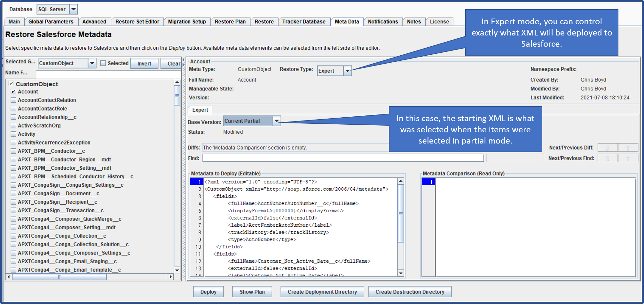Click the object list horizontal scrollbar thumb
Viewport: 644px width, 304px height.
pyautogui.click(x=59, y=277)
